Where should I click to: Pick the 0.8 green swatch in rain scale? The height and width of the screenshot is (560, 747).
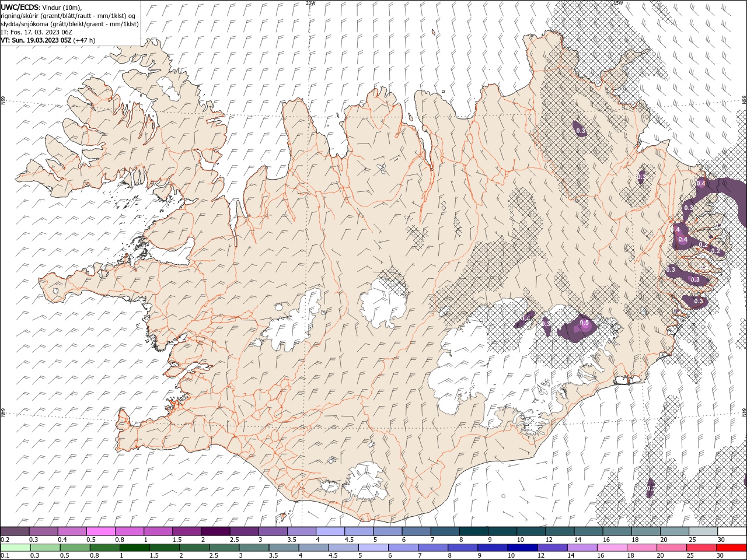click(x=104, y=548)
